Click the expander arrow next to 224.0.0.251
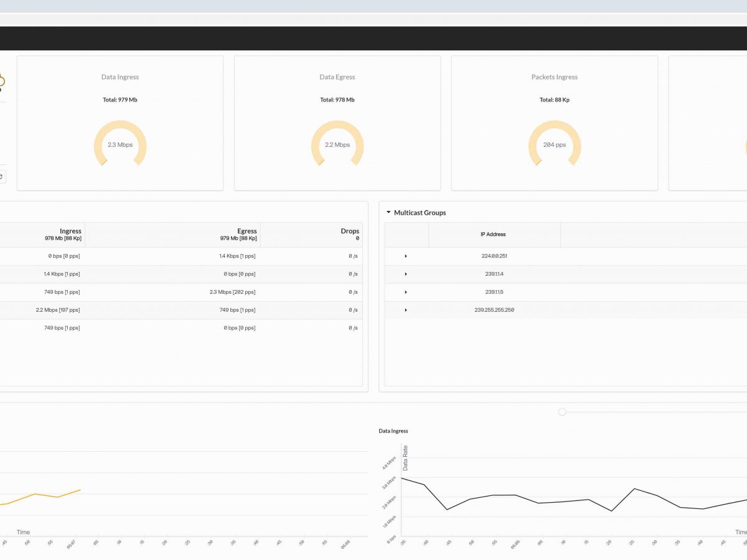Image resolution: width=747 pixels, height=560 pixels. [x=406, y=256]
